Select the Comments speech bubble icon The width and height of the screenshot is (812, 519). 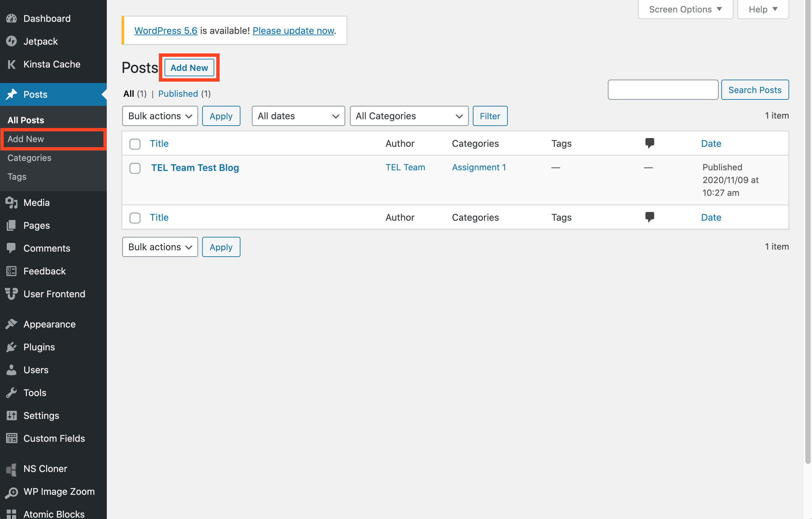(11, 248)
